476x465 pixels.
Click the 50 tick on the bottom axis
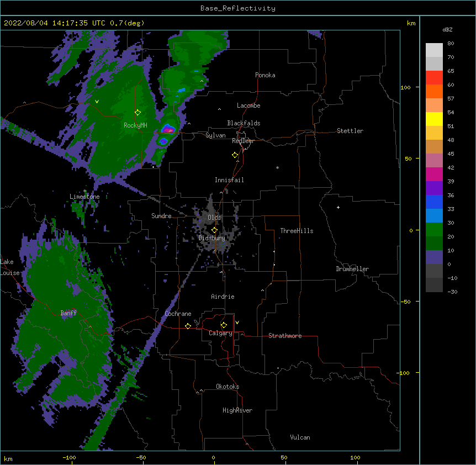click(x=284, y=458)
